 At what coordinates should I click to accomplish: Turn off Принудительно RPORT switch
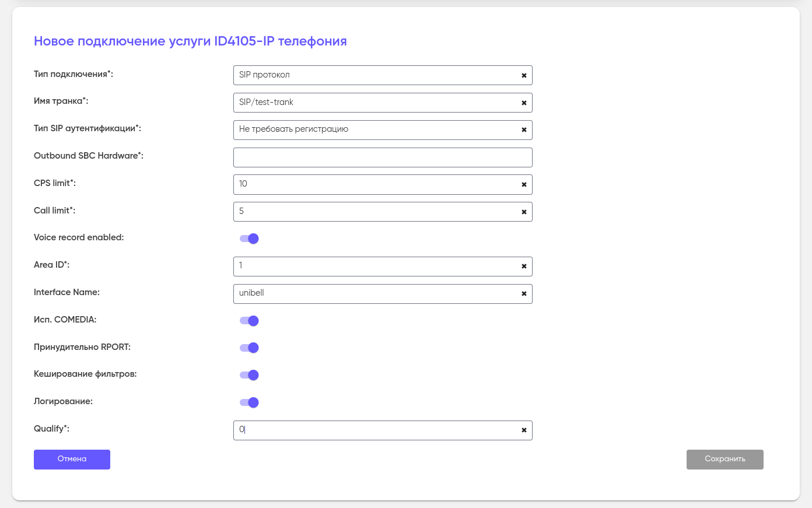click(249, 348)
